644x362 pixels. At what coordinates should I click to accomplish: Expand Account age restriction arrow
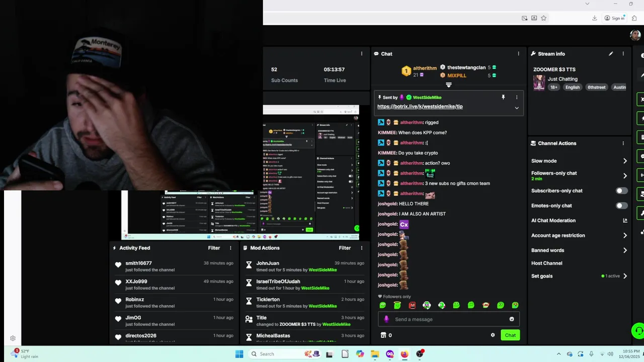[625, 235]
